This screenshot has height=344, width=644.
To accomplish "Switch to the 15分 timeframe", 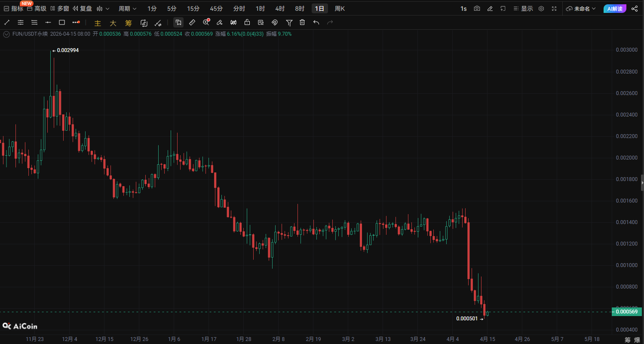I will coord(193,9).
